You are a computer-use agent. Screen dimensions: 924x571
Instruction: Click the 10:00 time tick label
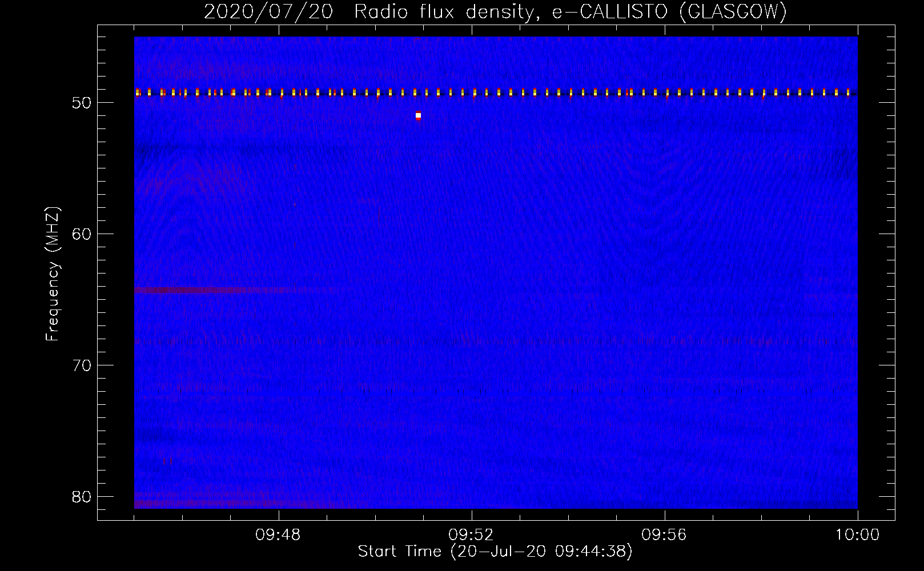click(x=857, y=535)
